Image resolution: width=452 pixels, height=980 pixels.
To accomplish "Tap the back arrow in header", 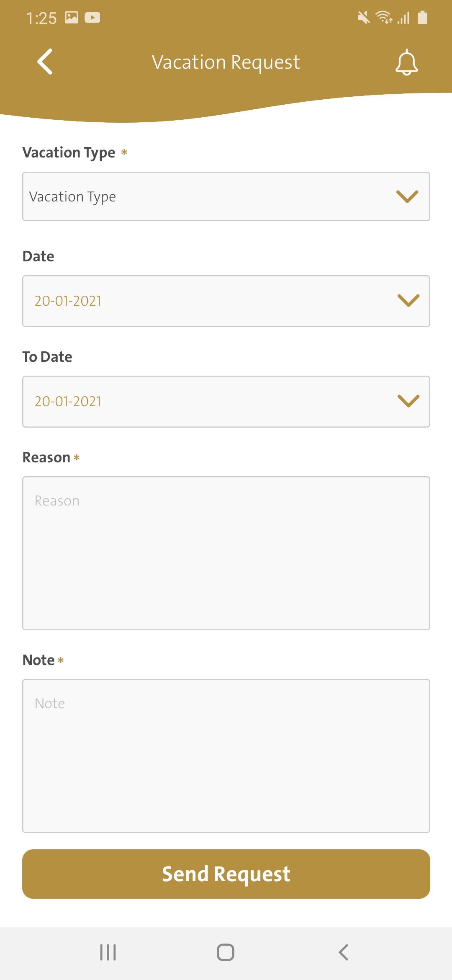I will click(45, 62).
